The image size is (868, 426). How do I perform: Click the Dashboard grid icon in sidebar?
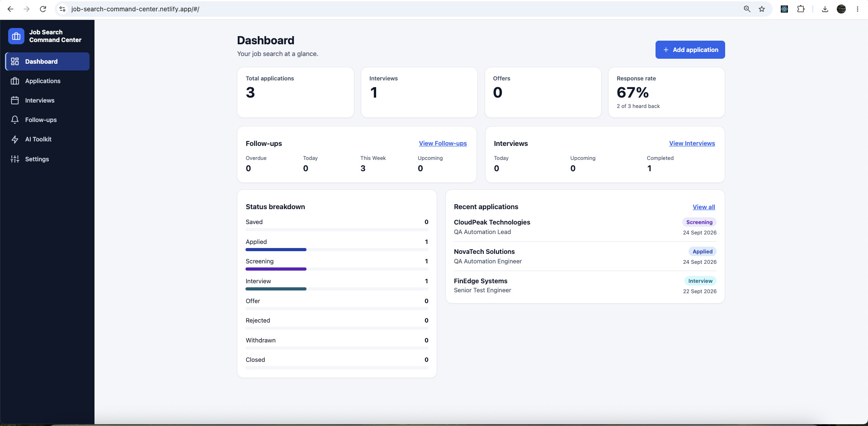click(x=15, y=61)
